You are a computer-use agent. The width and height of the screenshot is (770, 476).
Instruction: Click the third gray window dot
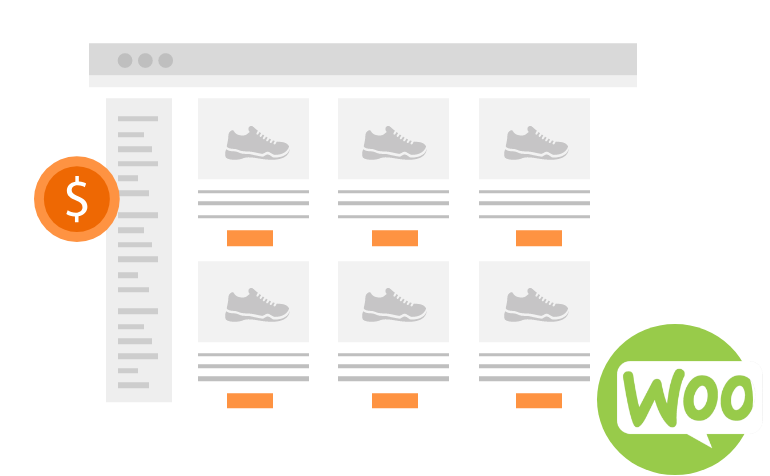(x=166, y=60)
